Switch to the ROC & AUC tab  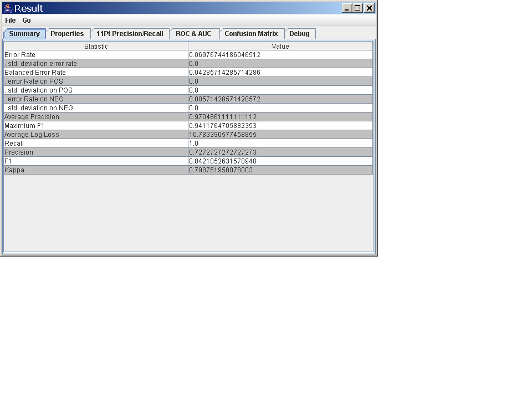(193, 34)
